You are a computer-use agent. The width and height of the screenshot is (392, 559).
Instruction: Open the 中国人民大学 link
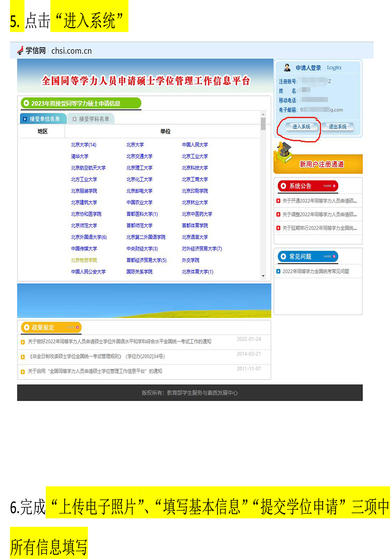coord(195,145)
